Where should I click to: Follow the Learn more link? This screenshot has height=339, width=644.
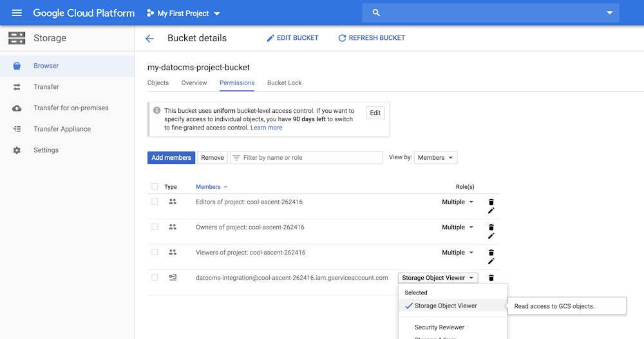coord(266,128)
